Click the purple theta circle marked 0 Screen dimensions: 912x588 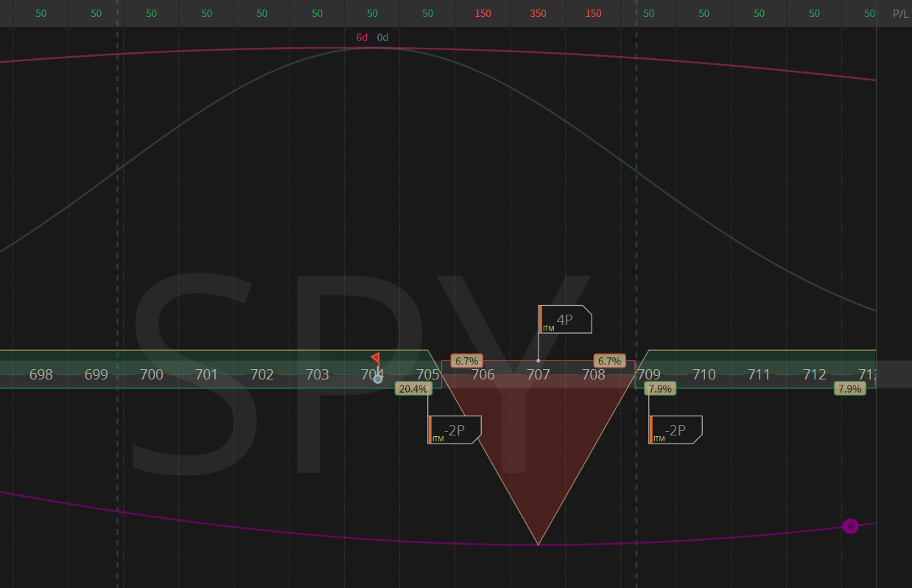(x=850, y=526)
